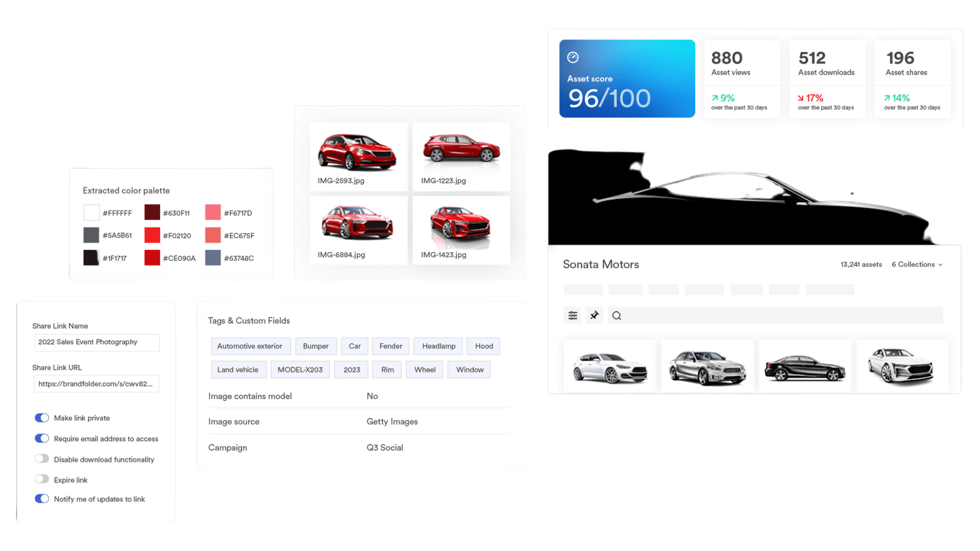The image size is (980, 551).
Task: Click the 2023 tag in custom fields
Action: click(351, 369)
